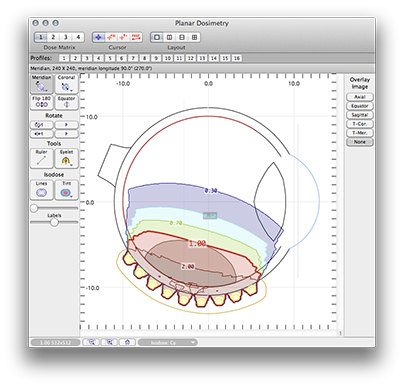Open the Isodose: Gy units dropdown

pos(168,343)
